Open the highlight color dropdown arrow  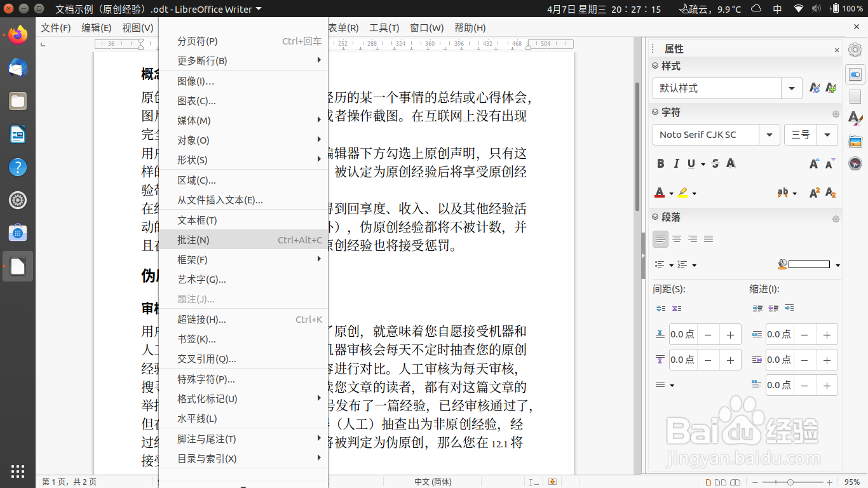(x=694, y=193)
